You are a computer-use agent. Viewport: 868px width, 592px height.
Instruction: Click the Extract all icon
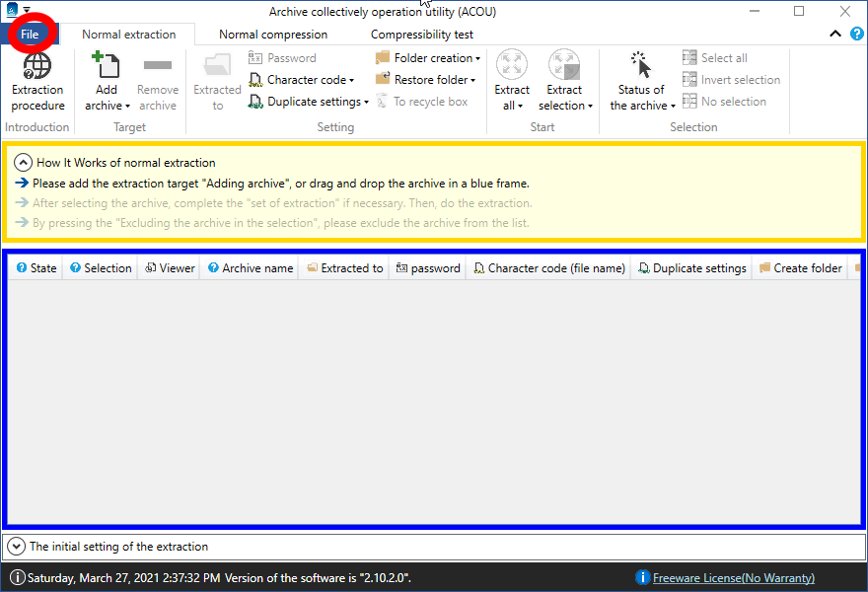[512, 66]
